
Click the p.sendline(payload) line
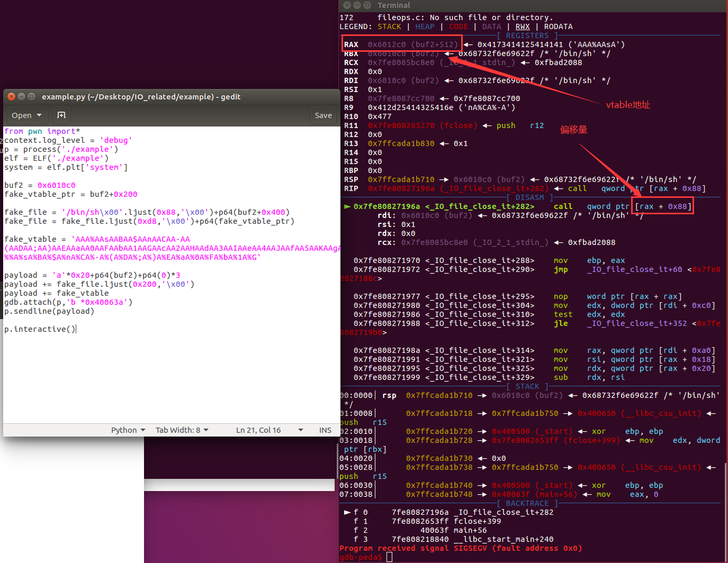tap(49, 311)
